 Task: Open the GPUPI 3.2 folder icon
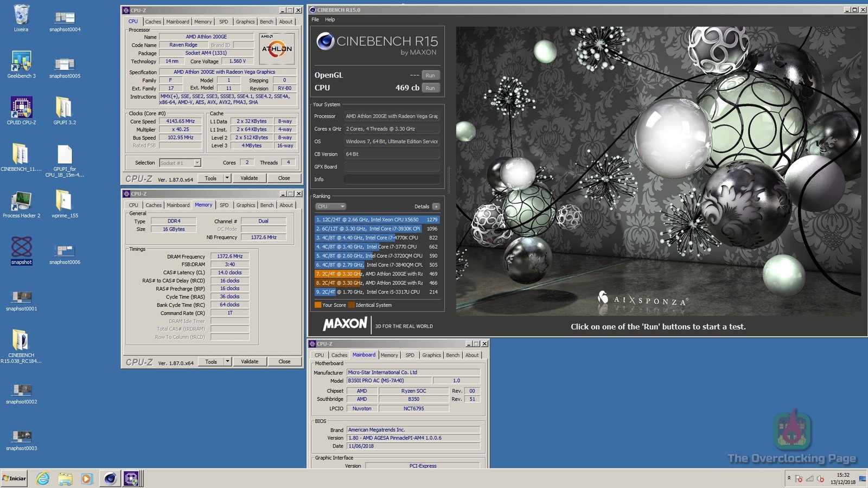pos(64,108)
